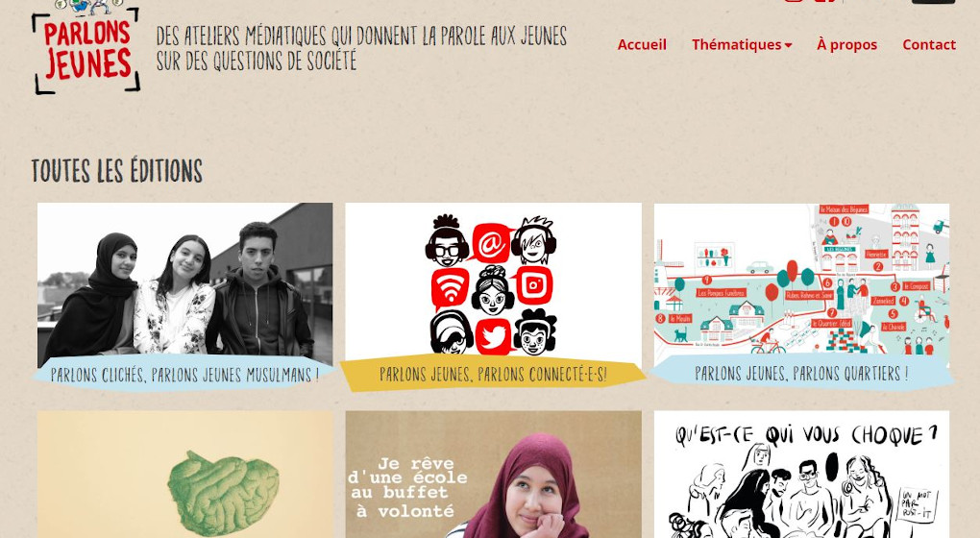Open the À propos page
Viewport: 980px width, 538px height.
[846, 44]
